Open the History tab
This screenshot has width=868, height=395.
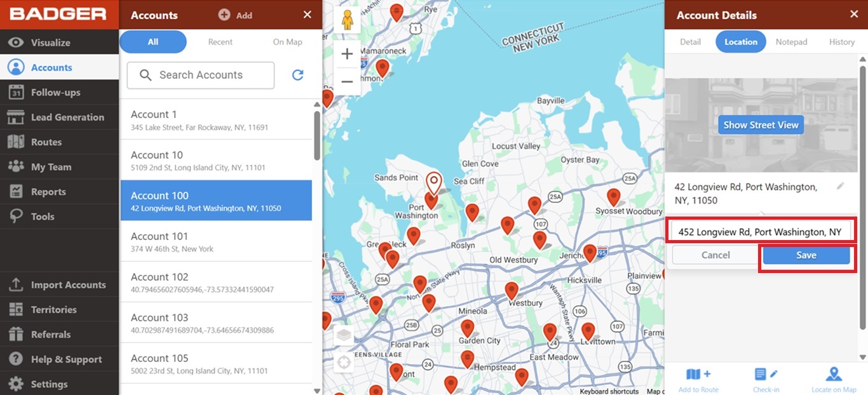point(842,42)
